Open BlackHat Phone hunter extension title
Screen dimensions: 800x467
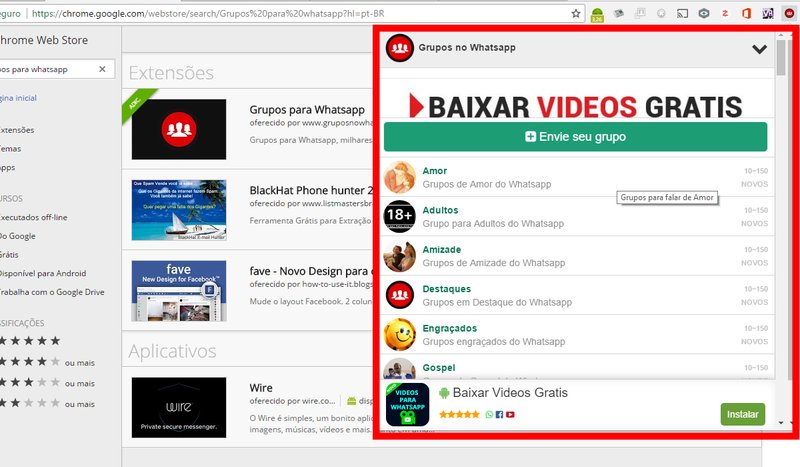(x=311, y=190)
